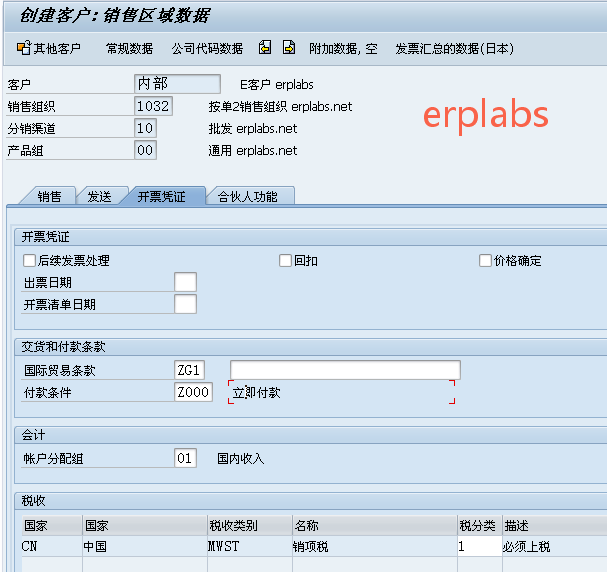Click the 出票日期 input field
Viewport: 607px width, 572px height.
tap(185, 282)
